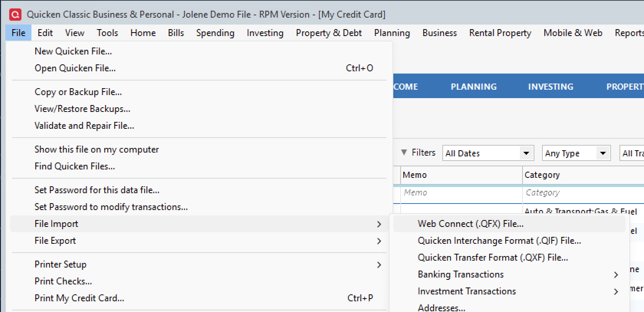Open the Spending menu
Viewport: 644px width, 312px height.
pyautogui.click(x=215, y=33)
